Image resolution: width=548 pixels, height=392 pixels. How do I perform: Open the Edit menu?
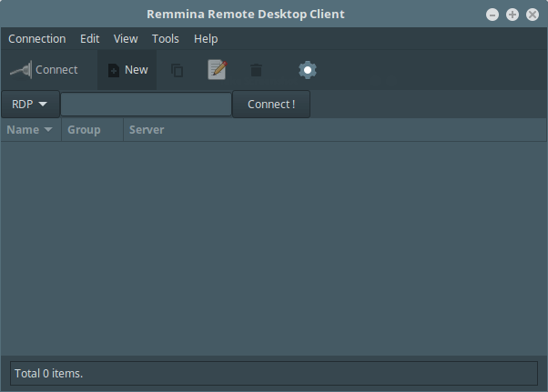tap(90, 39)
